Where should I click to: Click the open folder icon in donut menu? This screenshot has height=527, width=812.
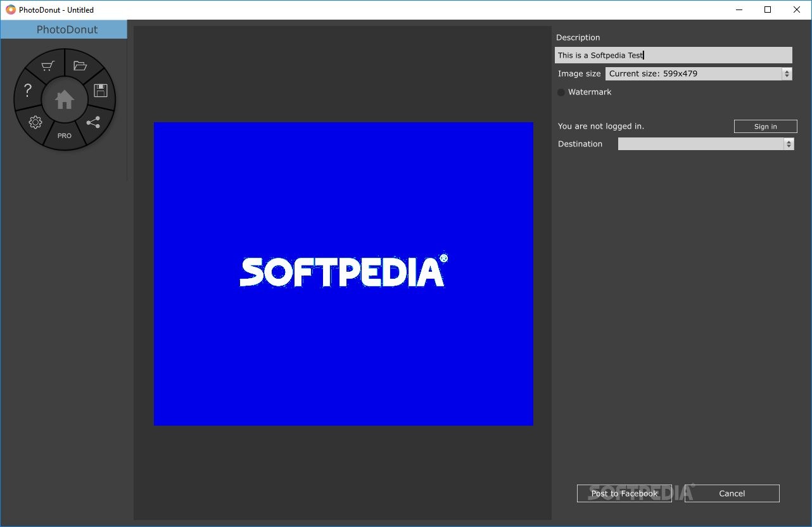tap(80, 66)
